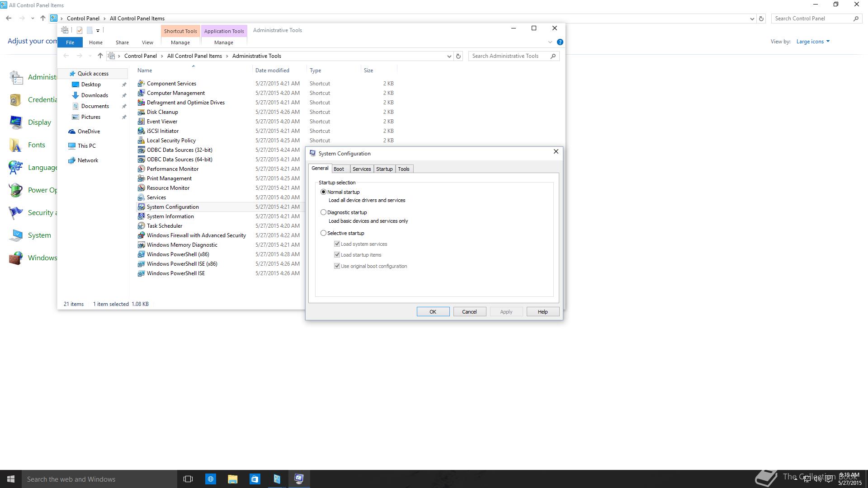
Task: Select the Event Viewer icon
Action: coord(141,122)
